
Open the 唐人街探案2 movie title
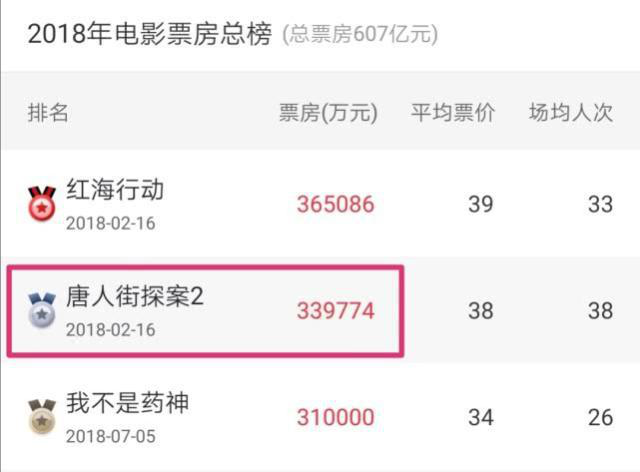pos(135,296)
